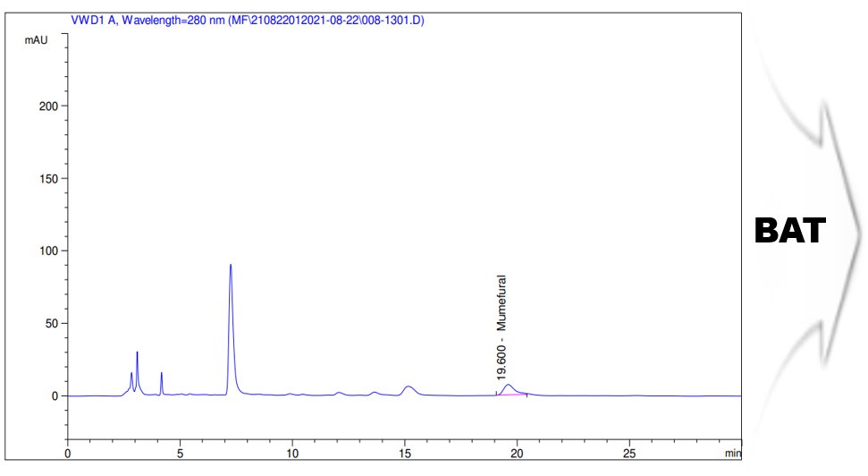Screen dimensions: 868x476
Task: Click the 20 label on the time axis
Action: tap(517, 454)
